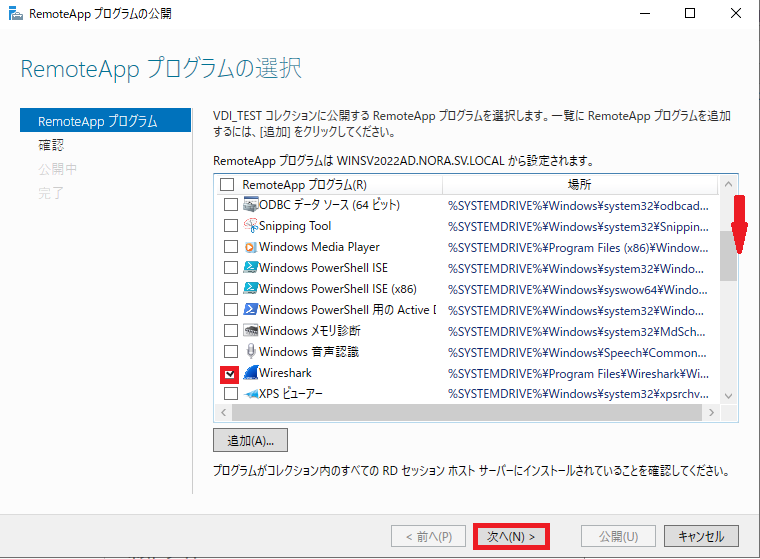Tick the Windows PowerShell ISE (x86) checkbox
This screenshot has width=760, height=559.
point(231,288)
